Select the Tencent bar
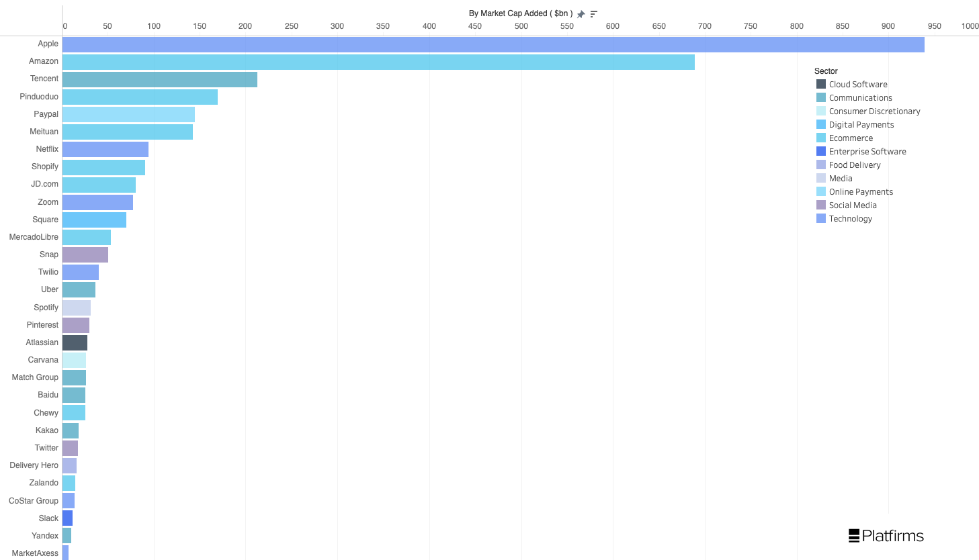Viewport: 979px width, 560px height. (x=160, y=79)
